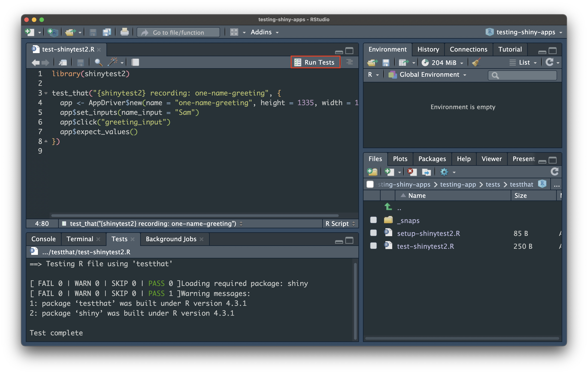
Task: Click the new folder icon in Files pane
Action: click(x=372, y=172)
